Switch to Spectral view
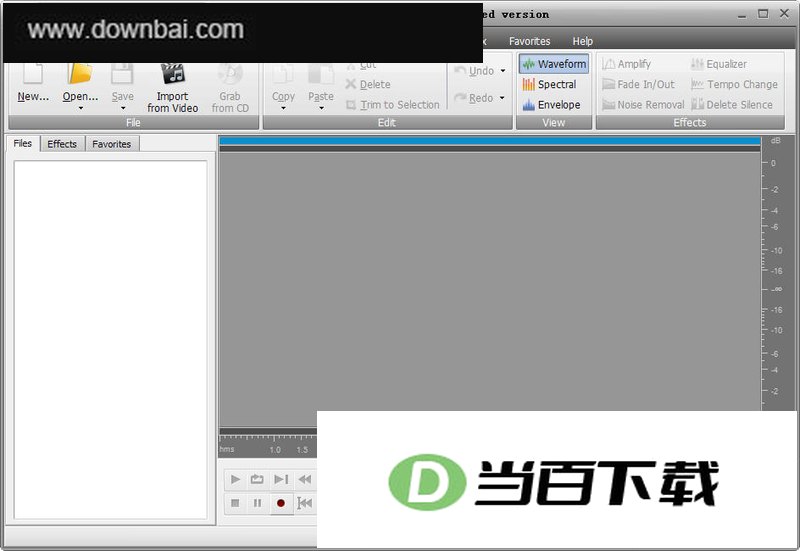This screenshot has width=800, height=551. click(549, 84)
